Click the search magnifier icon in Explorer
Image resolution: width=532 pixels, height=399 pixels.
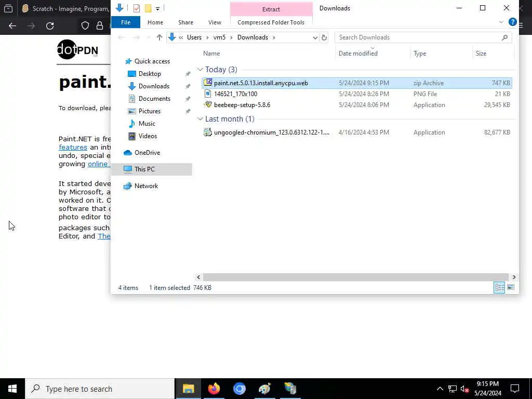pyautogui.click(x=504, y=37)
